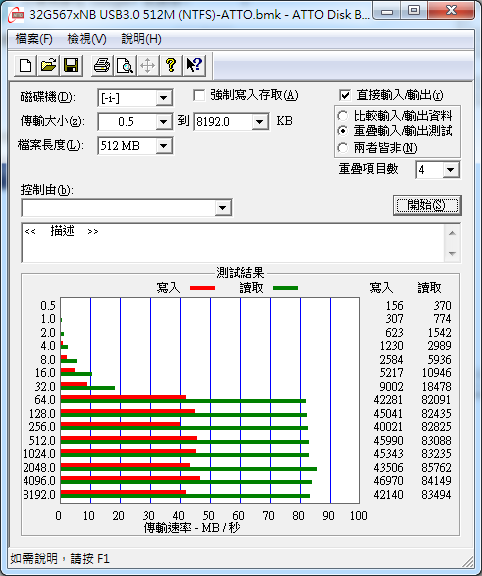Image resolution: width=482 pixels, height=576 pixels.
Task: Click the four-arrow move toolbar icon
Action: tap(148, 66)
